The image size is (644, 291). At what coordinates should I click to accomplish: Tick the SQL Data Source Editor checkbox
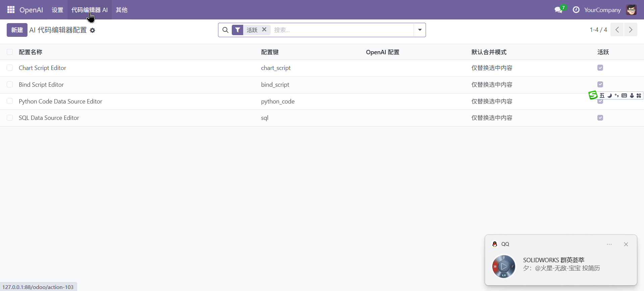click(10, 118)
